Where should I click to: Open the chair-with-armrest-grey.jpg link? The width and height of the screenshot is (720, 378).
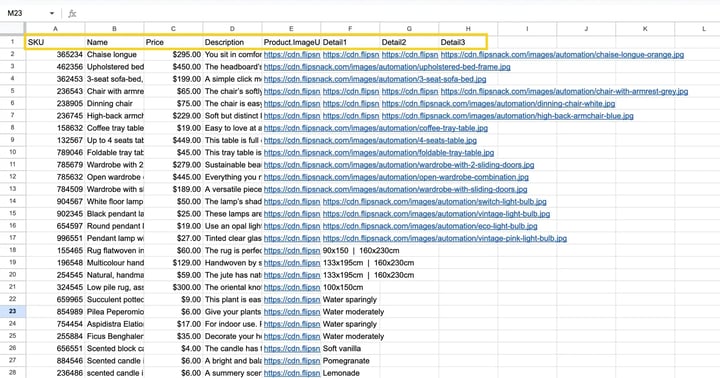(564, 91)
